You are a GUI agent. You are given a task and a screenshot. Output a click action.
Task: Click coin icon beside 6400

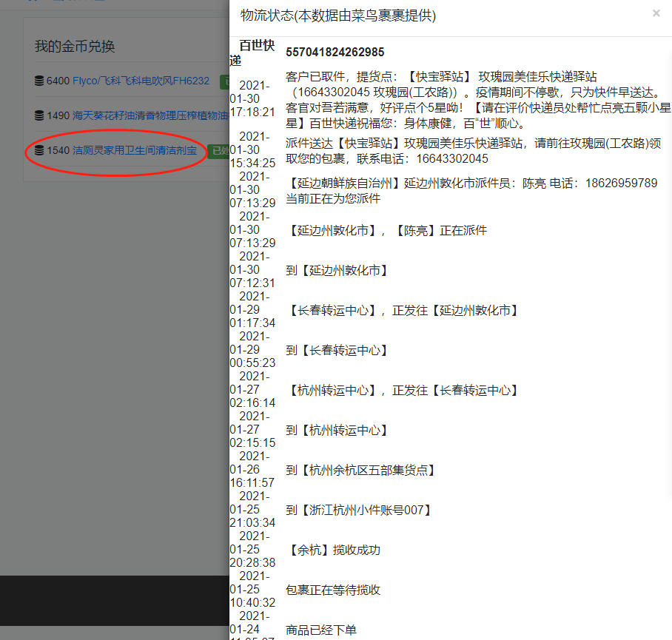[x=39, y=81]
